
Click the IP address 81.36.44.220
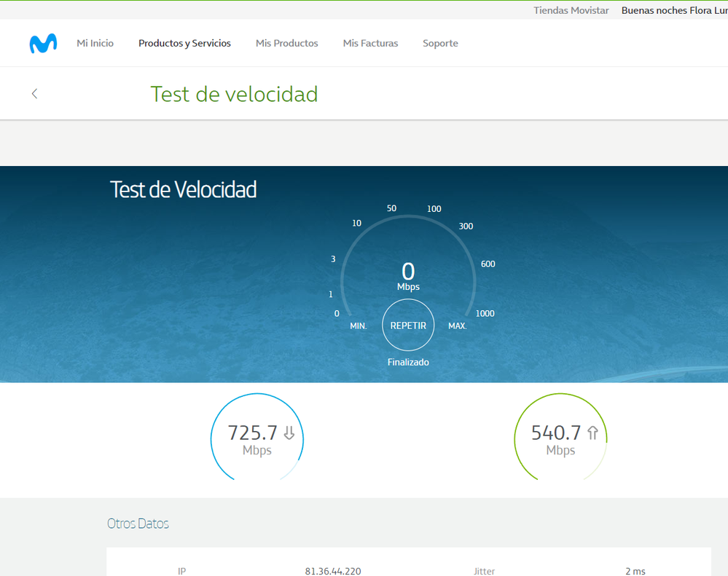(x=332, y=571)
